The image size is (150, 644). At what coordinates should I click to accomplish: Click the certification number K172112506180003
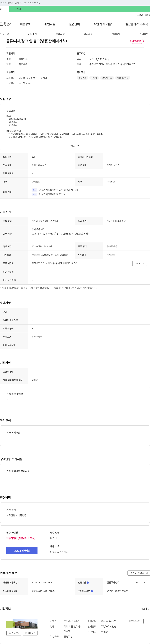pyautogui.click(x=117, y=591)
